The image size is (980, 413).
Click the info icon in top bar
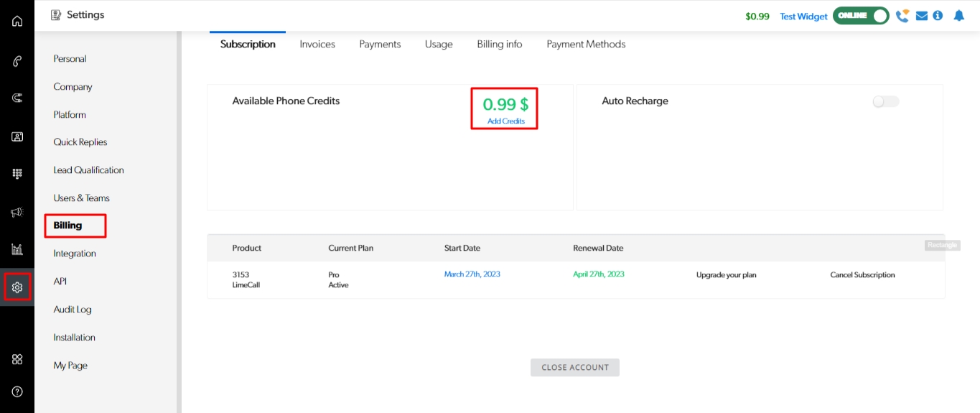(938, 16)
